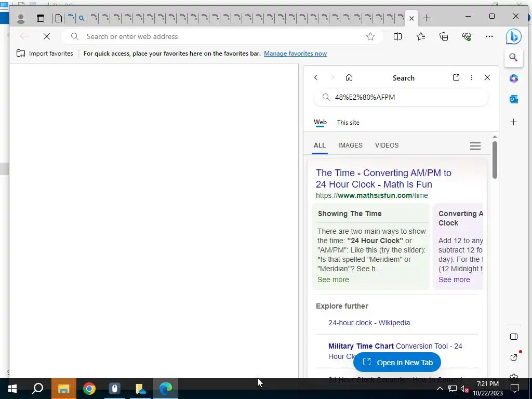Close the Search side pane
The width and height of the screenshot is (532, 399).
tap(487, 77)
